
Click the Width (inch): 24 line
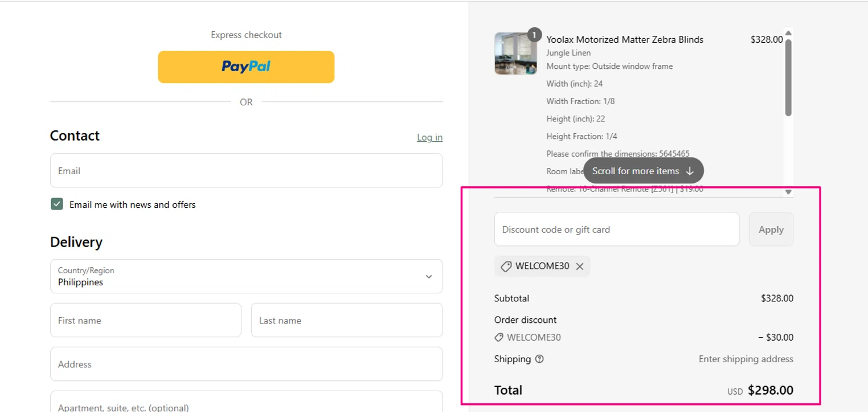click(x=575, y=83)
